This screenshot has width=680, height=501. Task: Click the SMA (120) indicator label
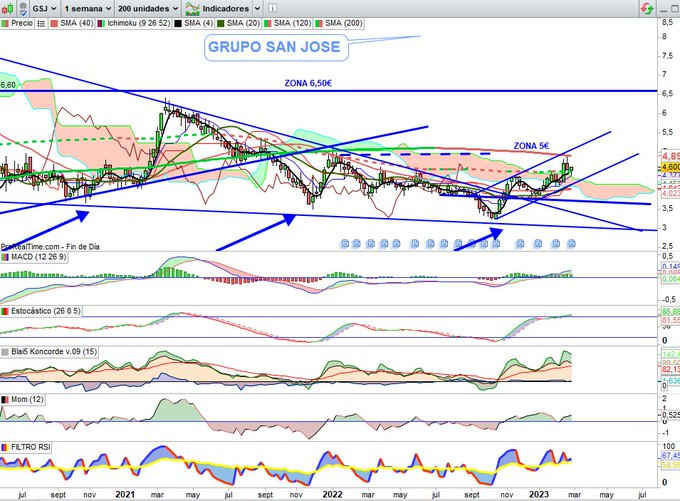[x=292, y=23]
